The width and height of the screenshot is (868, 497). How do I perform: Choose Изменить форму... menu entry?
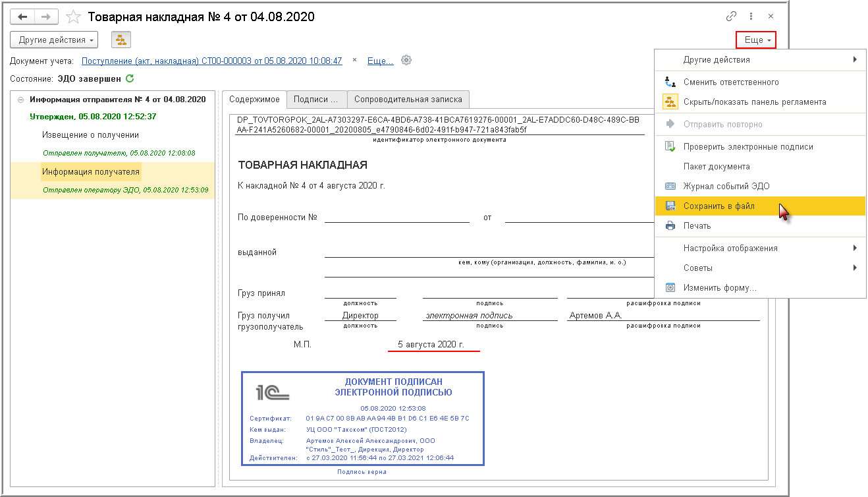761,288
